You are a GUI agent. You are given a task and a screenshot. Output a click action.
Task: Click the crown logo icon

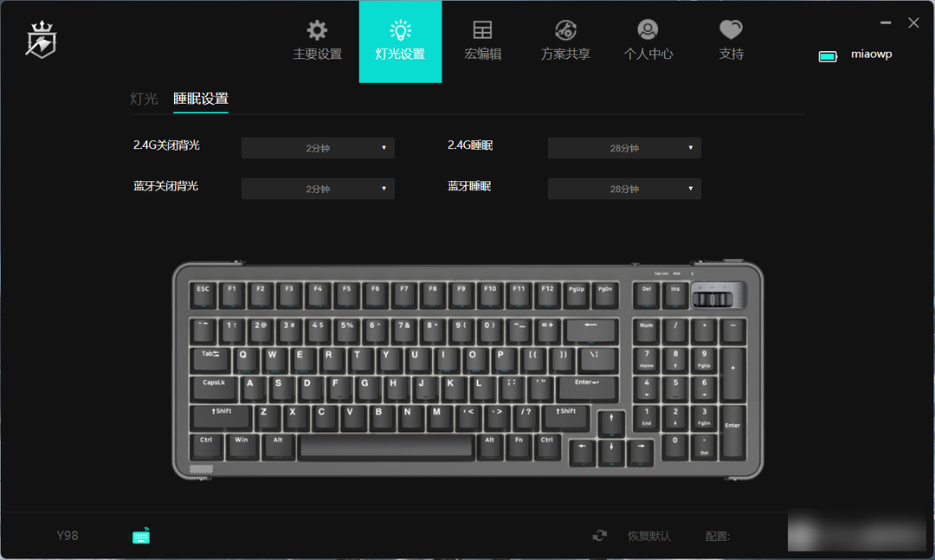(42, 40)
